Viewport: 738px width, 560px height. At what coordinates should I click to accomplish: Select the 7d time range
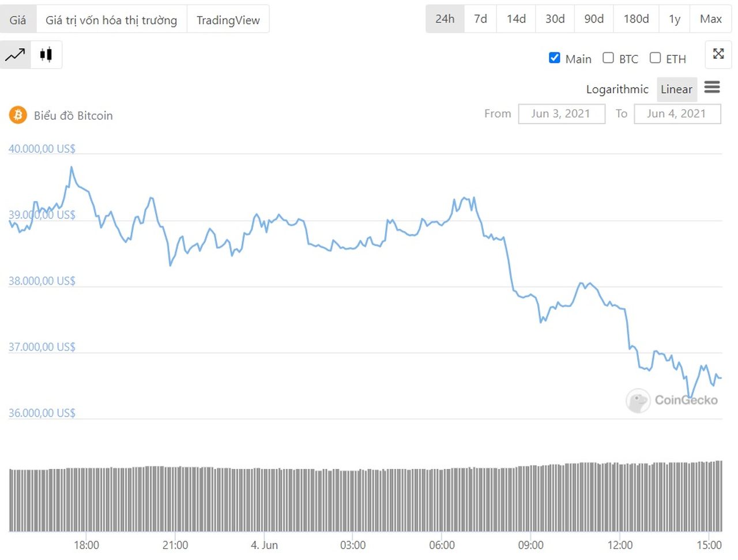pos(480,19)
